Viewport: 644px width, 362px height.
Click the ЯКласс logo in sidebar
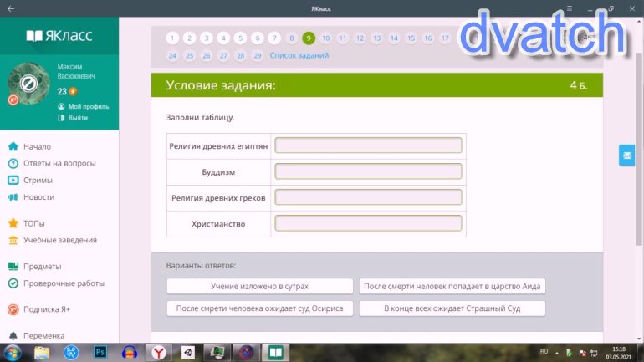59,36
